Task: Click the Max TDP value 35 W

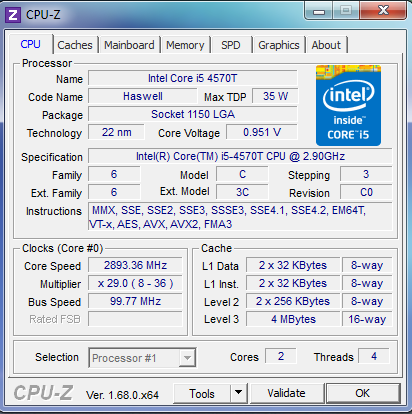Action: coord(275,96)
